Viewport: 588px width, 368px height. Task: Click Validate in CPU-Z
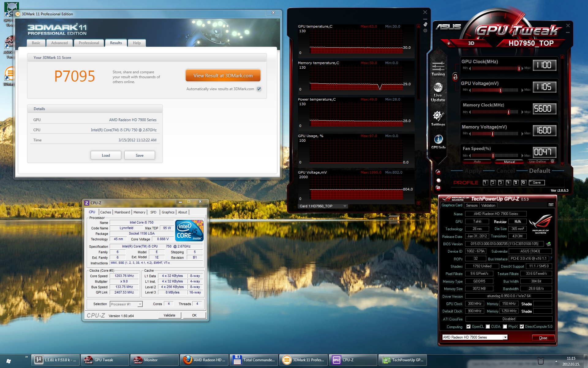point(170,315)
